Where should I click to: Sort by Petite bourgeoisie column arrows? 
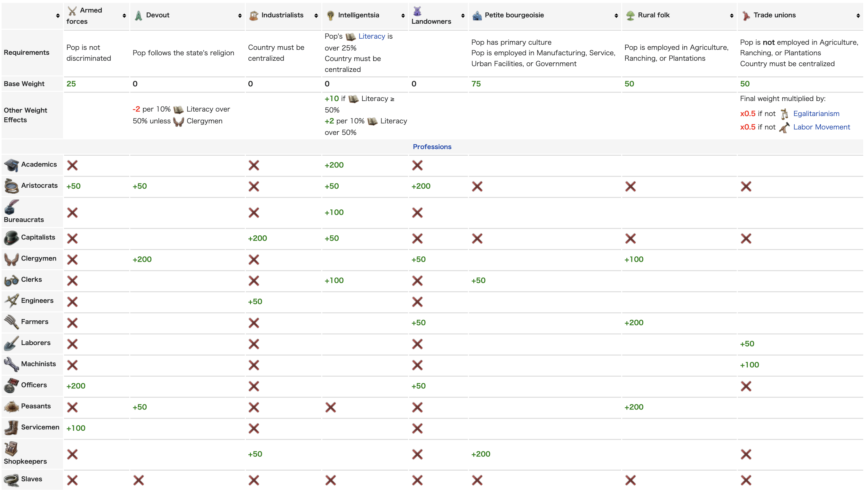(x=616, y=16)
